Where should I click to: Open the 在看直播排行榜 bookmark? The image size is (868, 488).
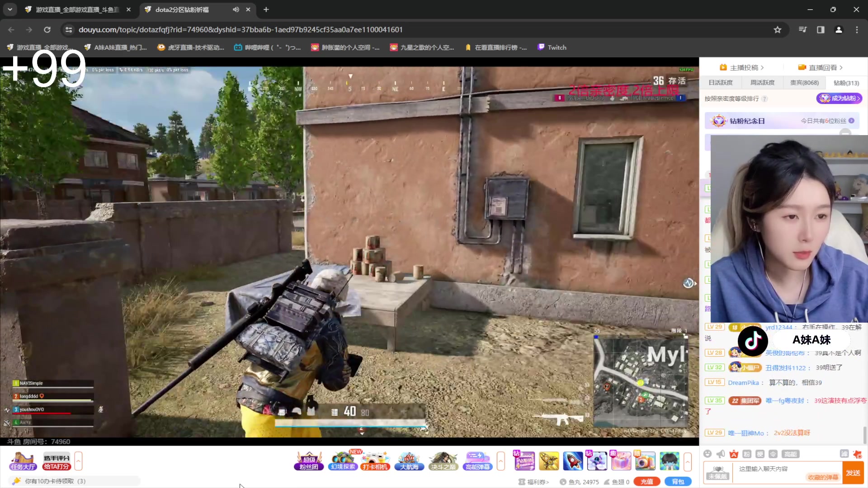(x=496, y=47)
